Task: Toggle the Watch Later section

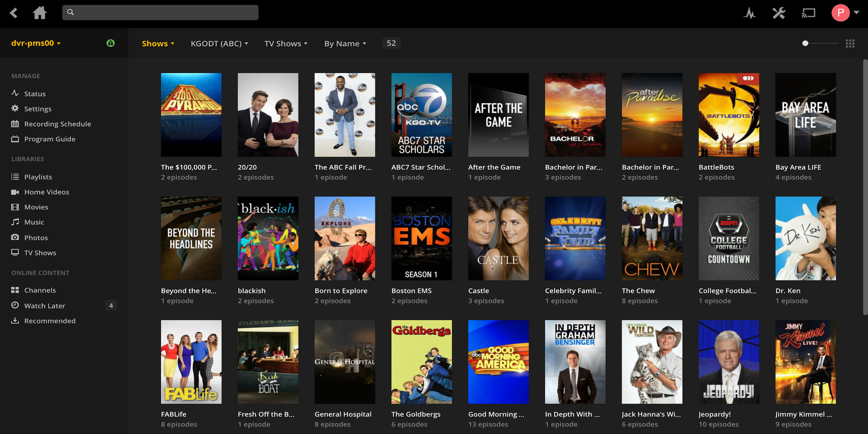Action: (x=44, y=306)
